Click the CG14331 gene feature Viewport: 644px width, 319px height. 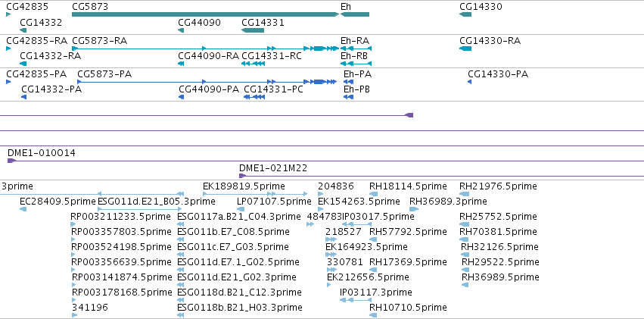(253, 30)
